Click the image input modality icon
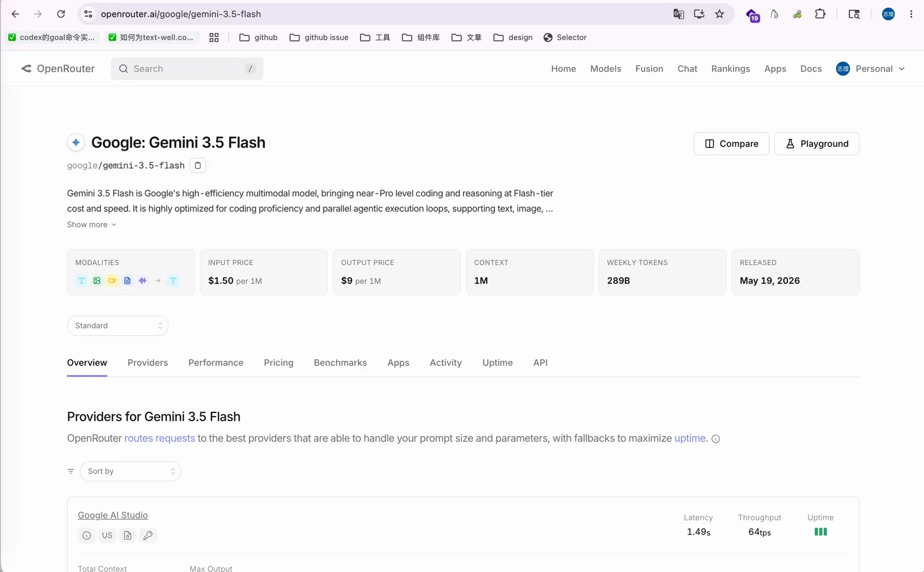The width and height of the screenshot is (924, 572). tap(97, 281)
